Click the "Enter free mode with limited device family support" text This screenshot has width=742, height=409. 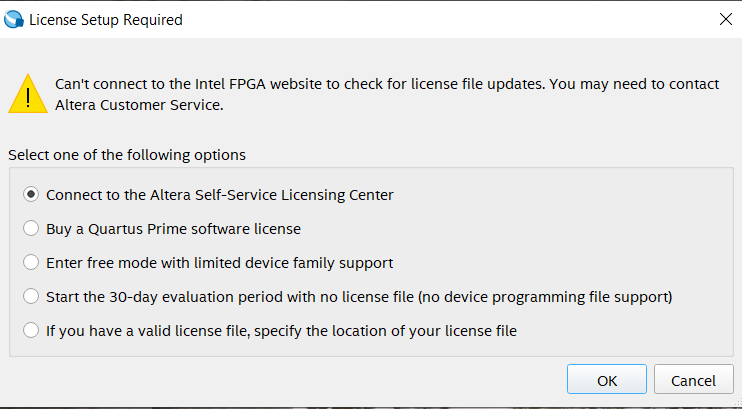(x=219, y=263)
